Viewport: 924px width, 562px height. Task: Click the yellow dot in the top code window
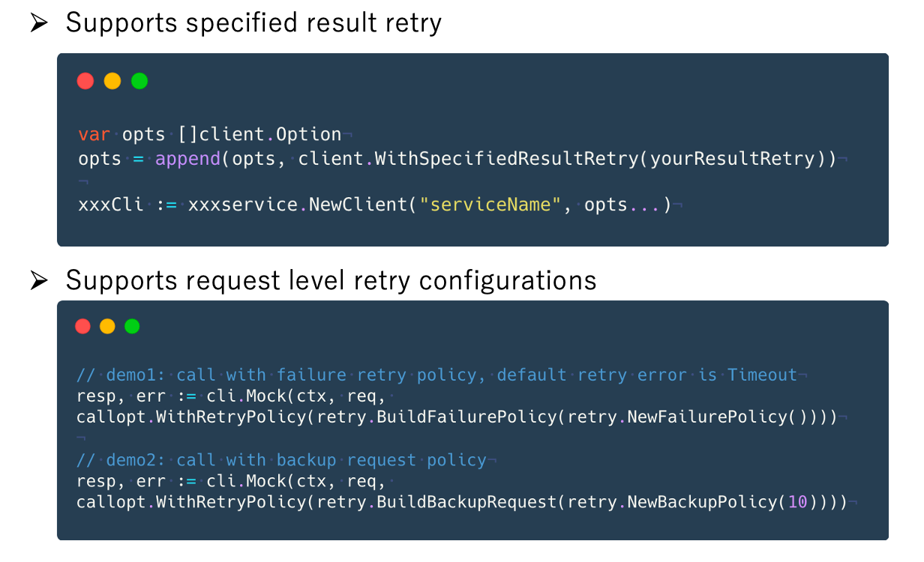112,81
